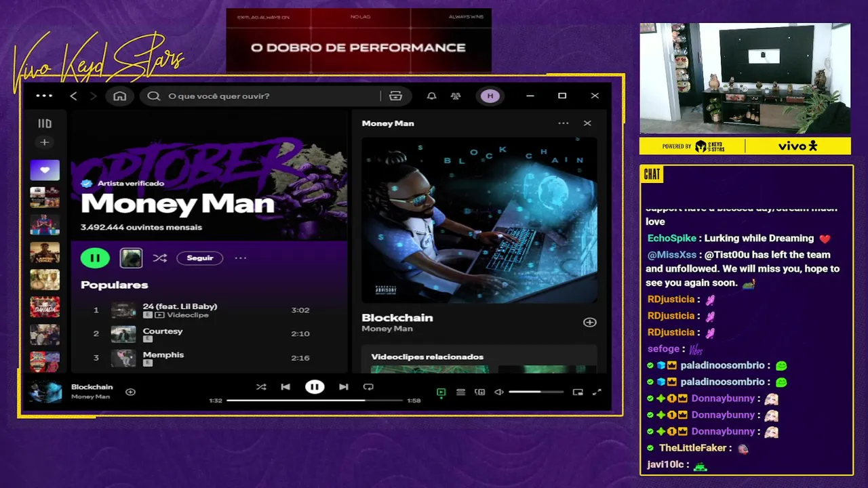This screenshot has width=868, height=488.
Task: Skip to previous track
Action: pyautogui.click(x=285, y=387)
